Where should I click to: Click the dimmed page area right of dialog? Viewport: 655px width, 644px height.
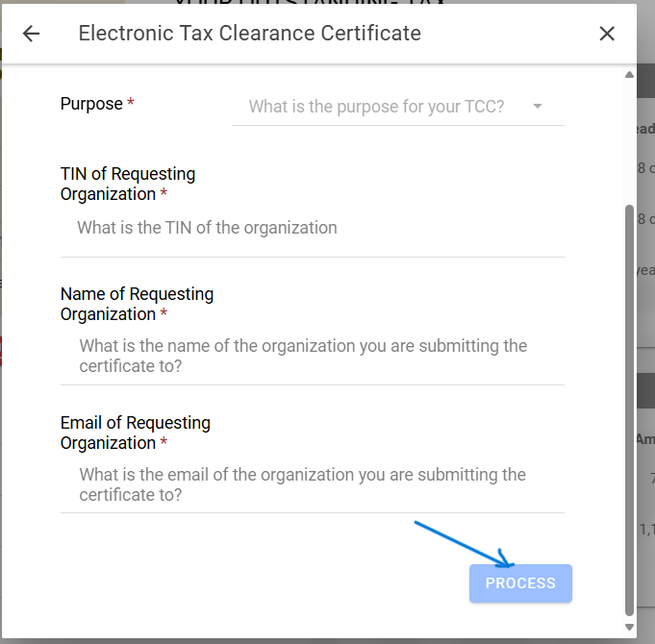(x=645, y=288)
